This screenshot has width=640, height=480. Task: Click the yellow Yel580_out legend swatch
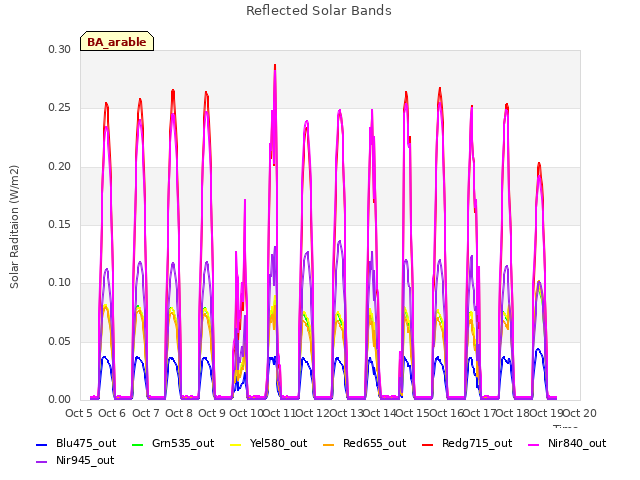click(x=236, y=444)
